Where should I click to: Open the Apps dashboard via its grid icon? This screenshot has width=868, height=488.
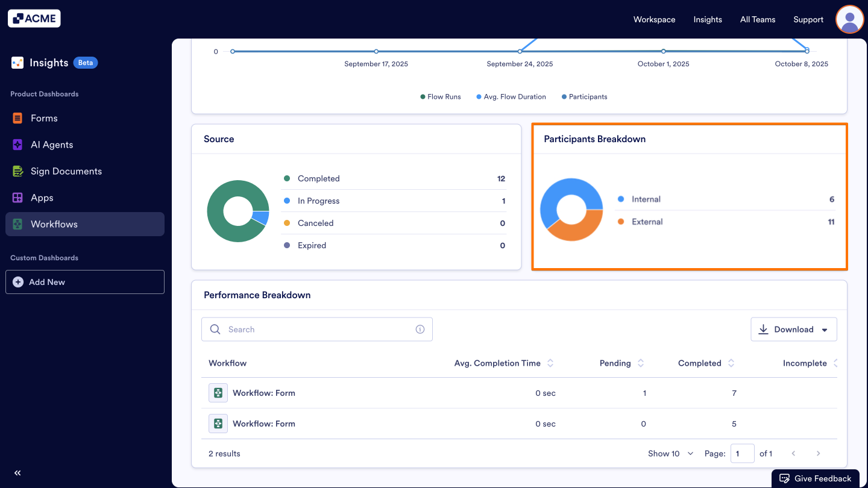point(17,198)
